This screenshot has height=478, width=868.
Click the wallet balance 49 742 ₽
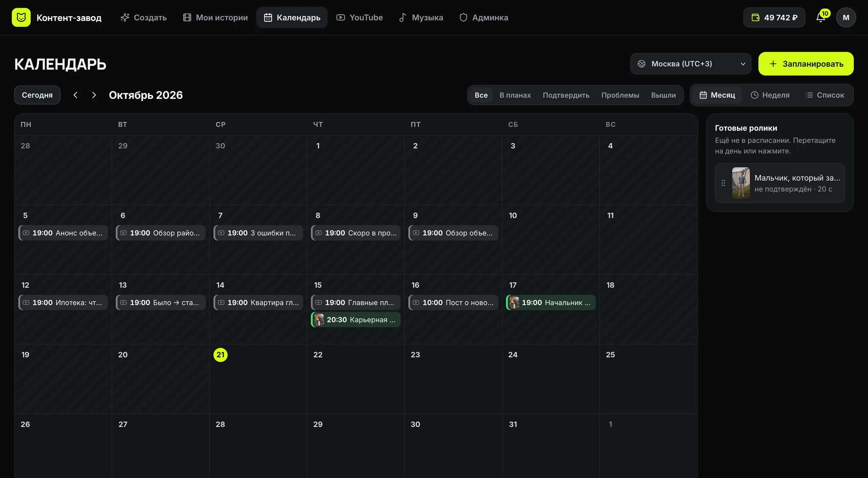(774, 17)
